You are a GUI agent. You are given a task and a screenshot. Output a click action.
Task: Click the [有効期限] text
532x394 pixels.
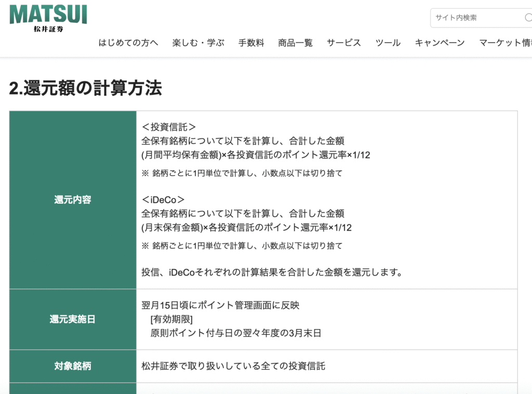pyautogui.click(x=171, y=319)
